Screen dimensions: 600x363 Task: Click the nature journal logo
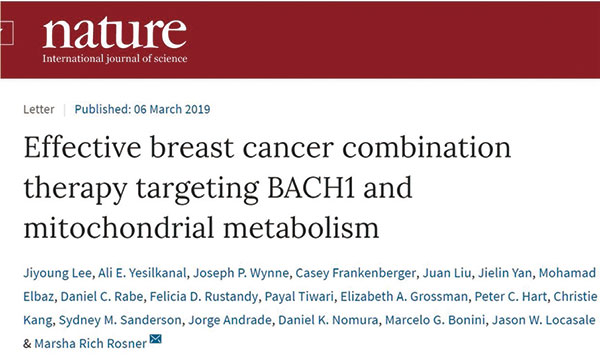point(115,41)
